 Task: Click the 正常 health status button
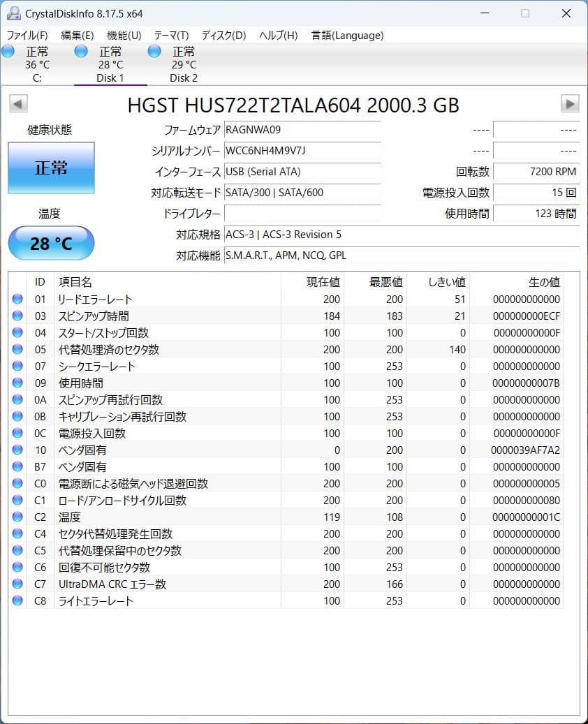pos(51,168)
